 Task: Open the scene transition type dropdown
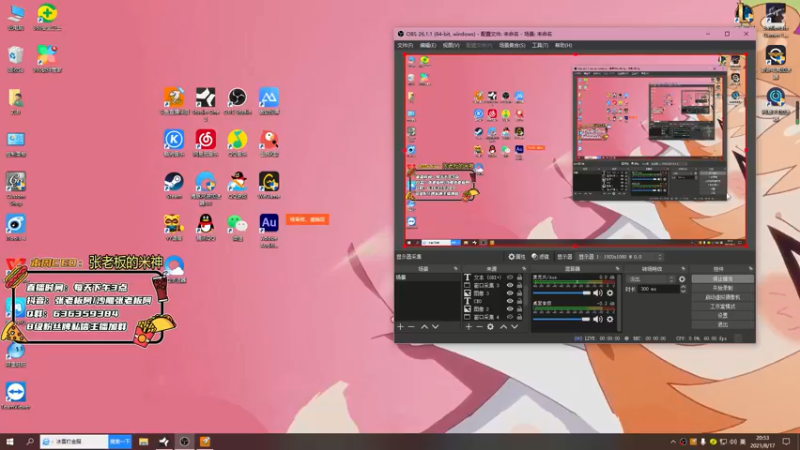pyautogui.click(x=651, y=279)
